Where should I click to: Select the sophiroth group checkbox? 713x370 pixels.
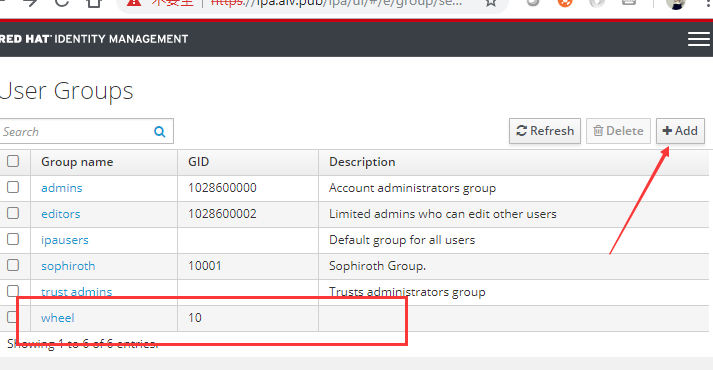(x=13, y=265)
